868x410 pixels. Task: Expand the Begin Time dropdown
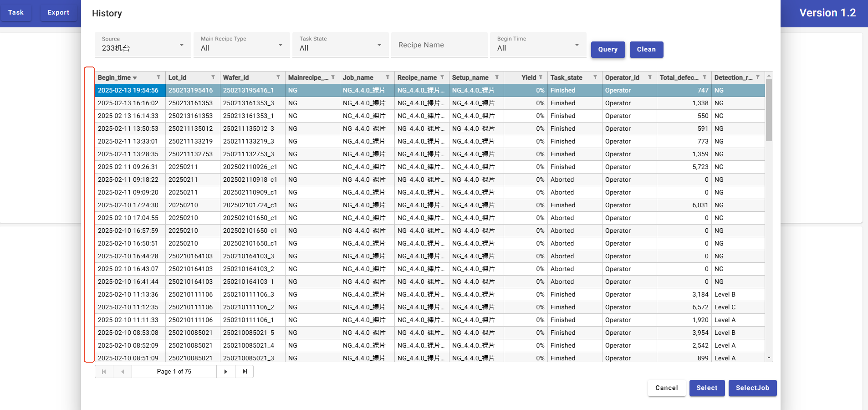pos(538,45)
